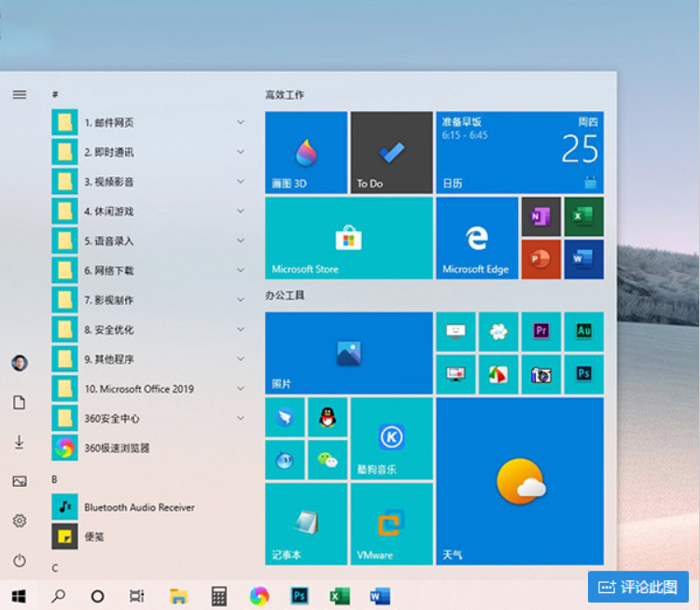This screenshot has width=700, height=610.
Task: Open the blue bird tile beside QQ
Action: coord(285,417)
